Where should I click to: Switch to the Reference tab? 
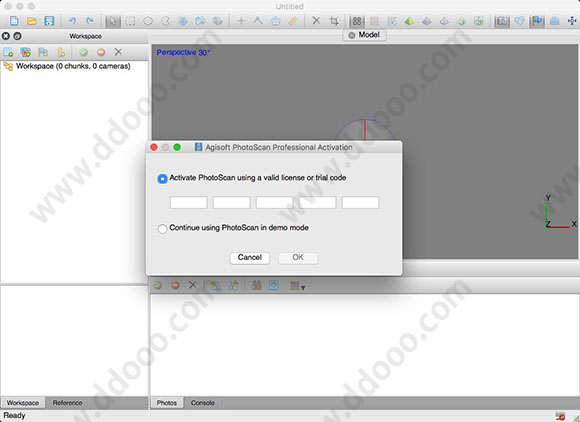(x=67, y=403)
